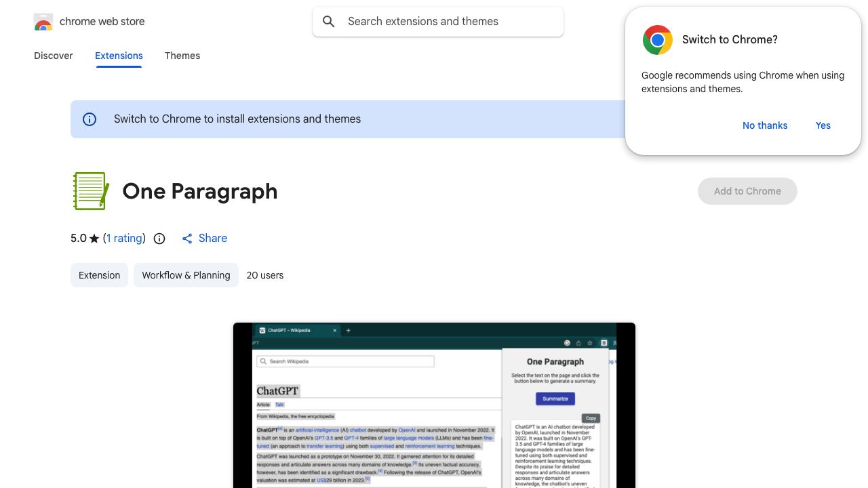This screenshot has width=868, height=488.
Task: Open the 1 rating link
Action: tap(124, 239)
